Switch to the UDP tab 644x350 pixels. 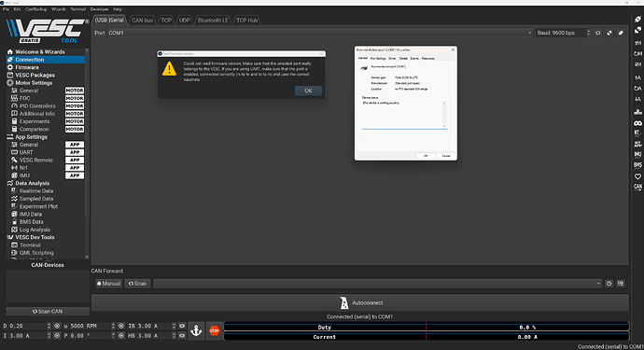[185, 21]
